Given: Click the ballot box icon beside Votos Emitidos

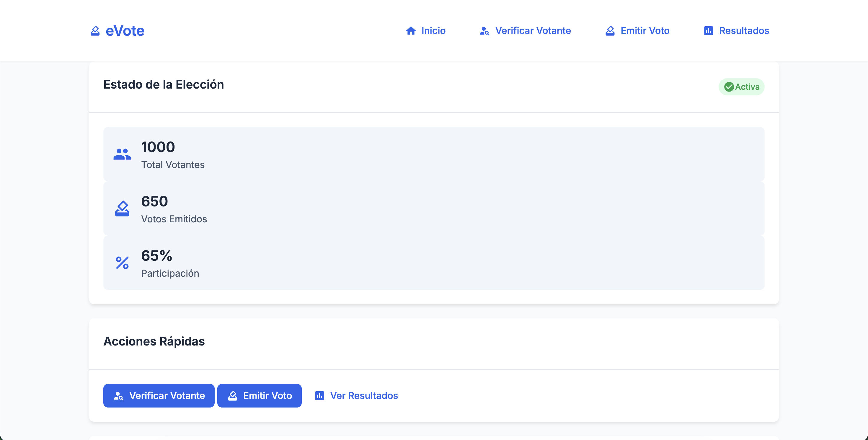Looking at the screenshot, I should coord(122,208).
